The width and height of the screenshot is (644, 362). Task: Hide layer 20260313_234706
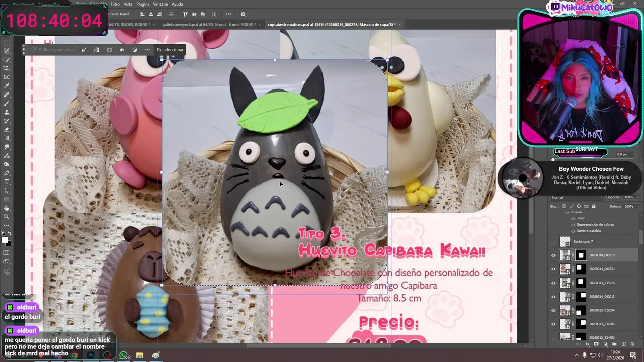pos(554,324)
